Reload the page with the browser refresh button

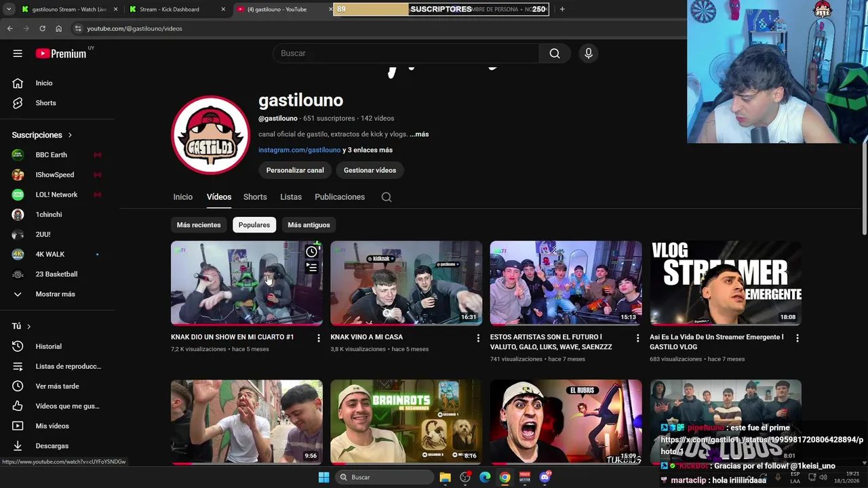(42, 28)
